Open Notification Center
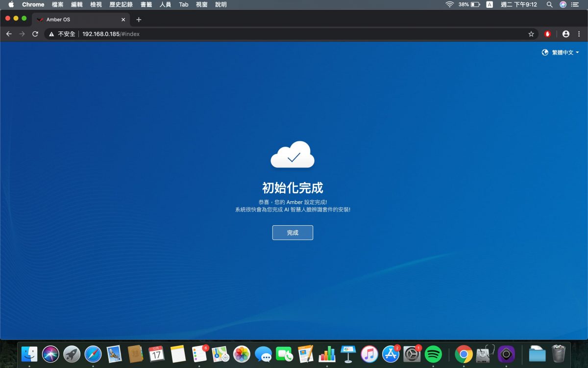This screenshot has height=368, width=588. coord(576,4)
